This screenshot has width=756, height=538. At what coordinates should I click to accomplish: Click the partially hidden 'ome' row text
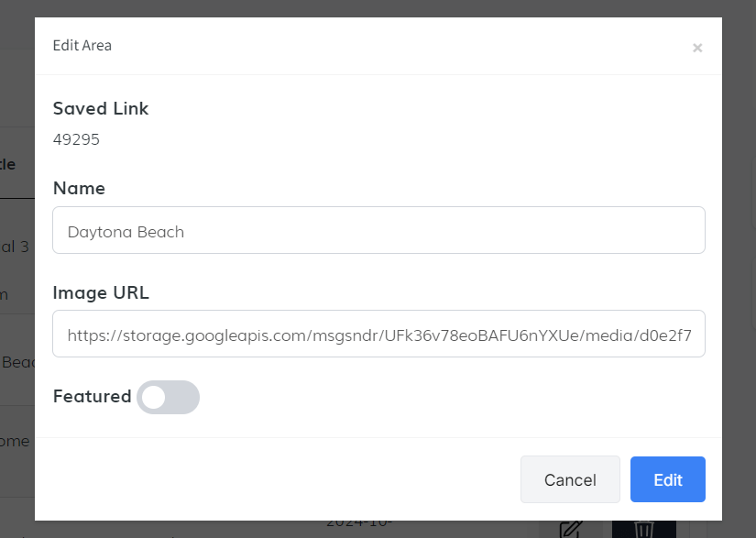pos(16,441)
